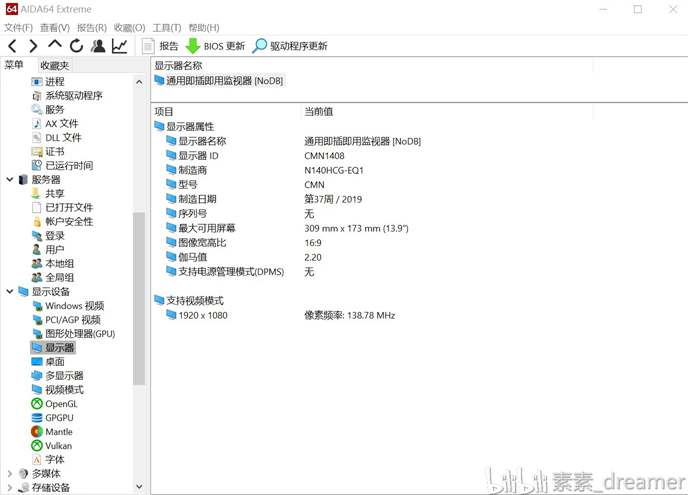Screen dimensions: 688x495
Task: Collapse the 显示设备 tree node
Action: coord(10,291)
